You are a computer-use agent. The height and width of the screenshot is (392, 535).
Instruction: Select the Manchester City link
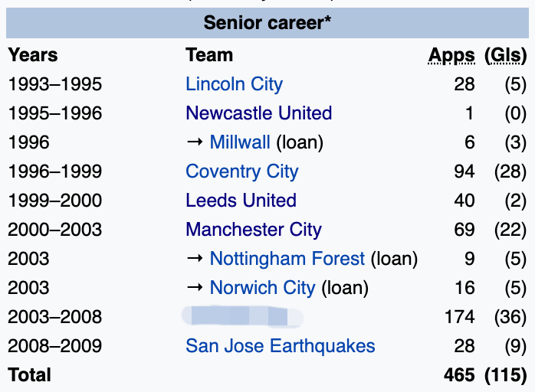253,230
